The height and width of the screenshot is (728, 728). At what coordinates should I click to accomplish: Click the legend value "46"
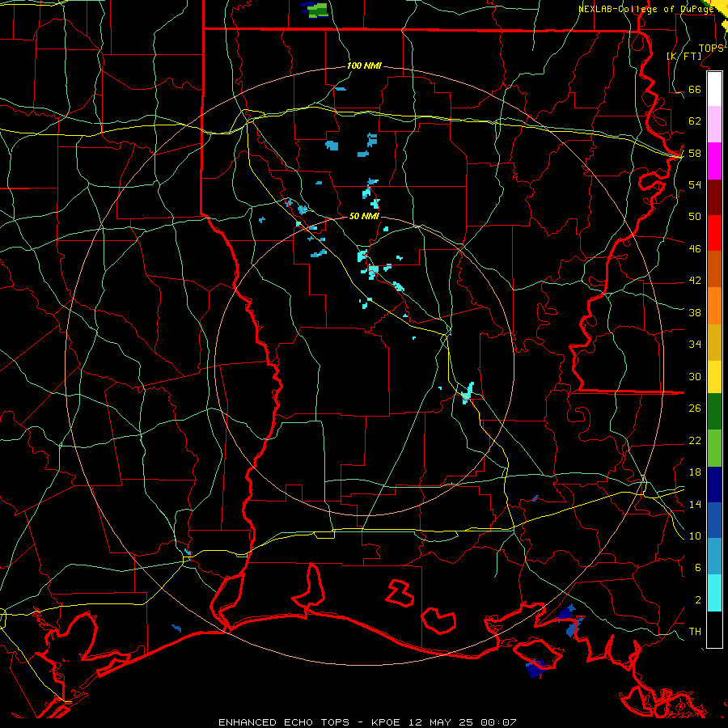coord(695,249)
